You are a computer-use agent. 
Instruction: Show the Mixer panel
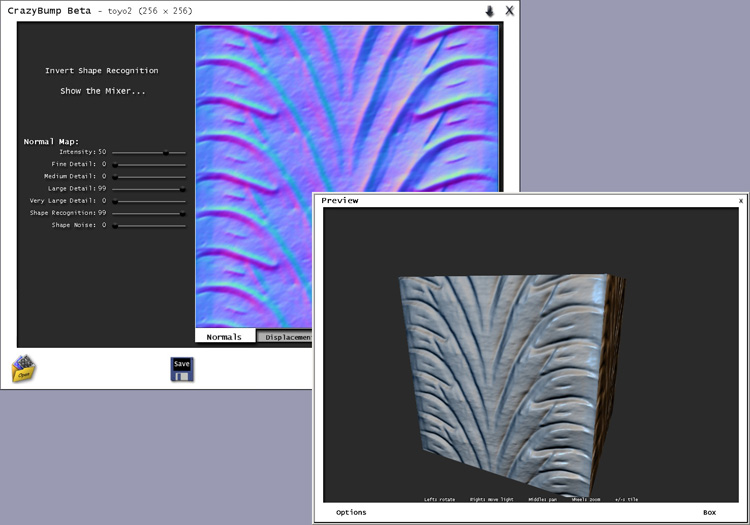pos(101,91)
